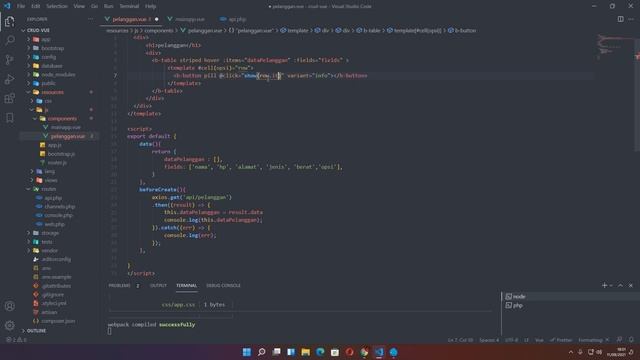Show hidden system tray icons

tap(571, 352)
